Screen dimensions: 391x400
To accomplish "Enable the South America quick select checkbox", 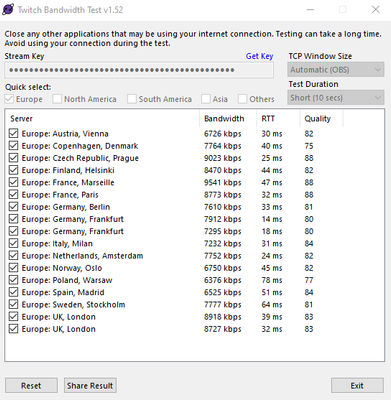I will [x=132, y=99].
